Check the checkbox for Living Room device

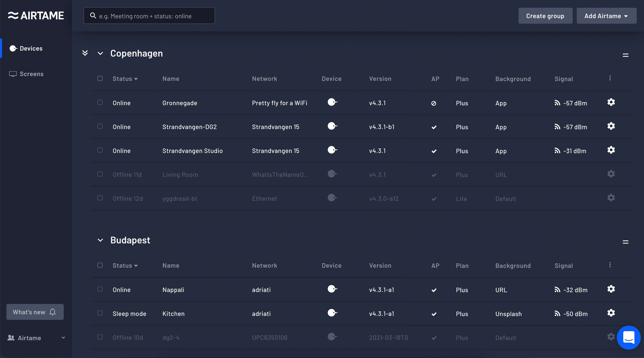tap(100, 174)
